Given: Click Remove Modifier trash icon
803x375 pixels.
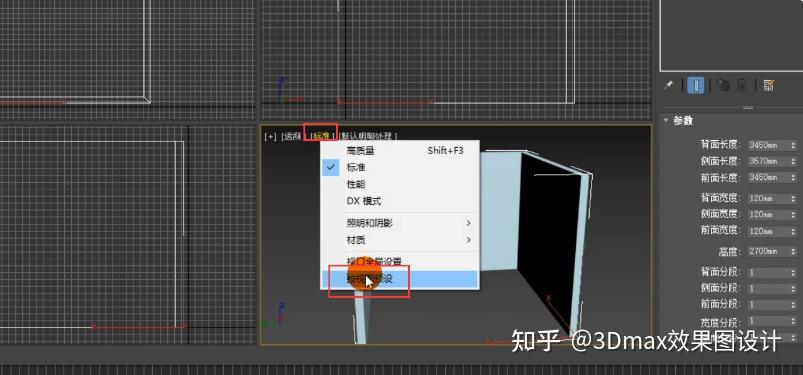Looking at the screenshot, I should point(741,85).
